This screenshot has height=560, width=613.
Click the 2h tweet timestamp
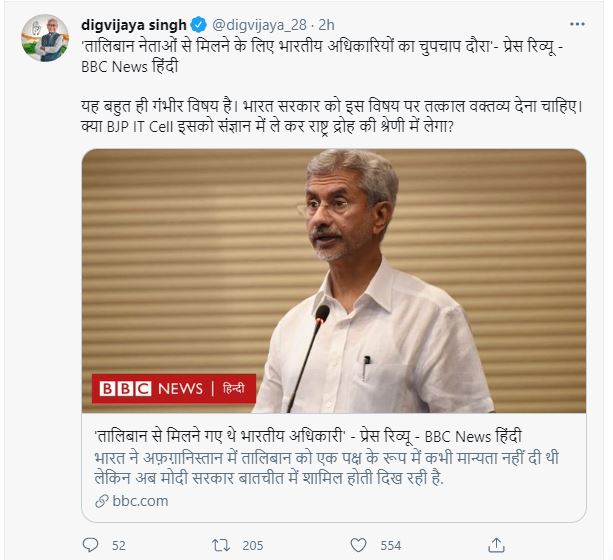click(326, 25)
